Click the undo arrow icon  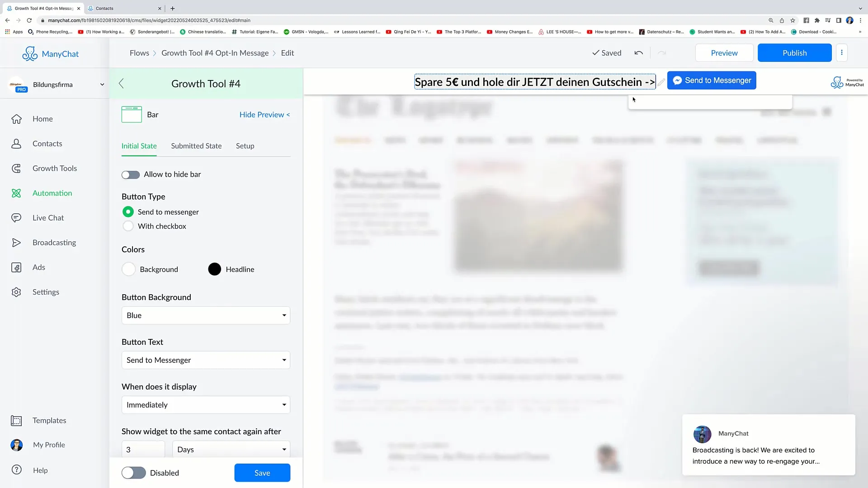click(639, 53)
